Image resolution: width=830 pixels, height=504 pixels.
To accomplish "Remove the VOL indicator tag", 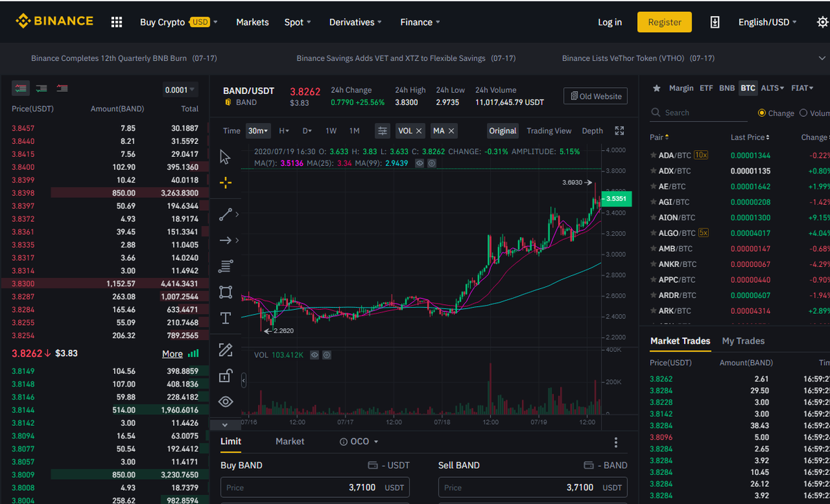I will coord(418,131).
